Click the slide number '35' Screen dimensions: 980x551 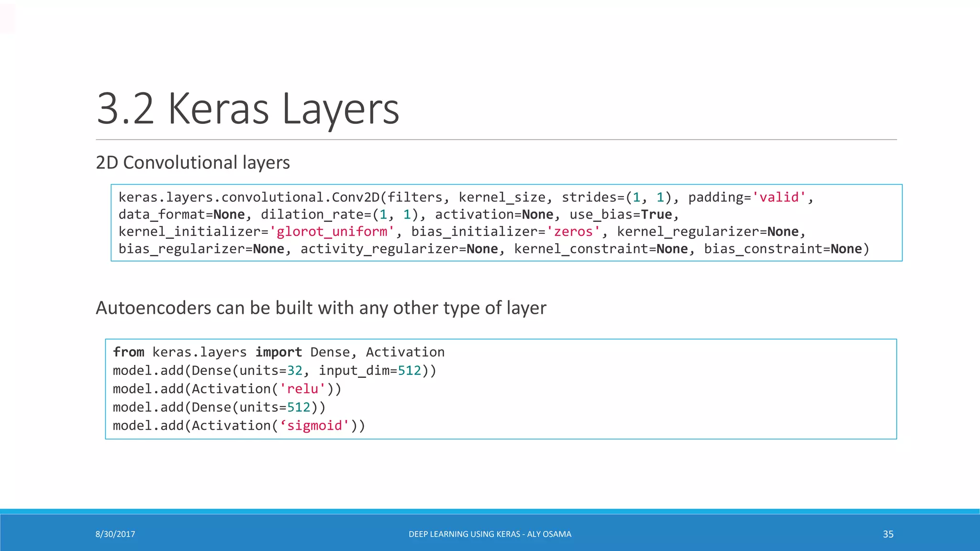(x=888, y=534)
